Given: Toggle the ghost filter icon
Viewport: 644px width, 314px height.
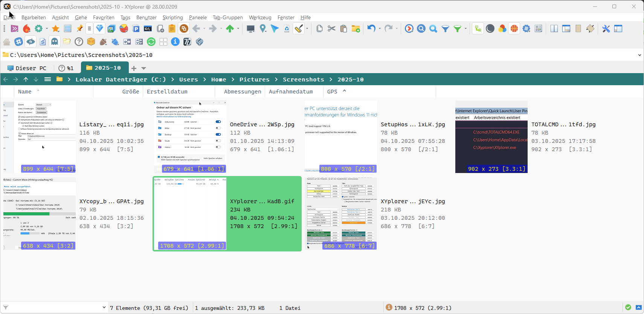Looking at the screenshot, I should click(55, 42).
